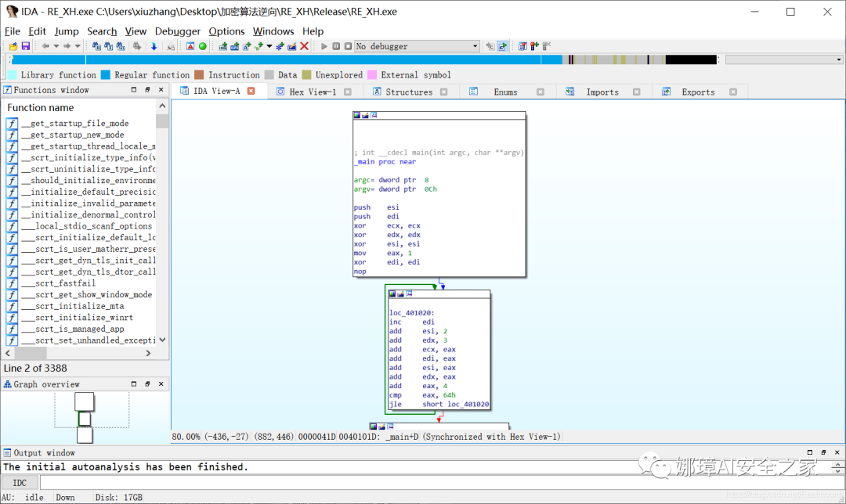Click the save database floppy icon
The width and height of the screenshot is (846, 504).
[25, 46]
